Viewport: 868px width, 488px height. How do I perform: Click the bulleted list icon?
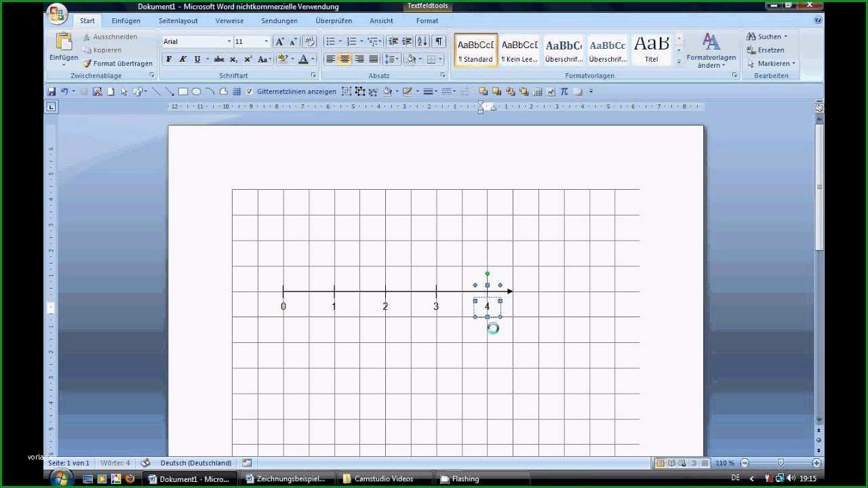(x=330, y=41)
